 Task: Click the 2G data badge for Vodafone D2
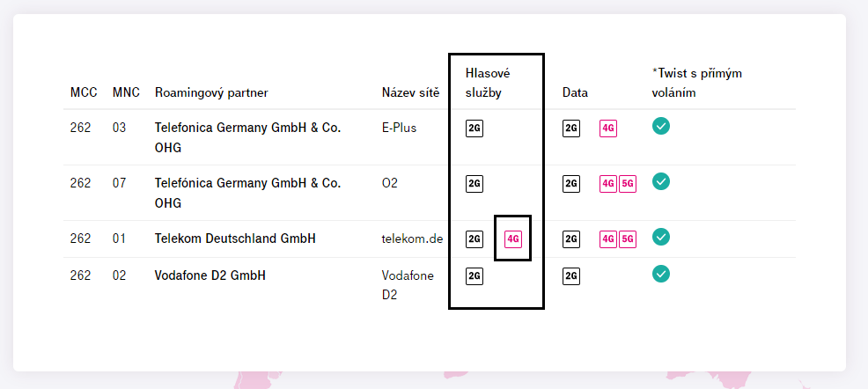point(571,275)
